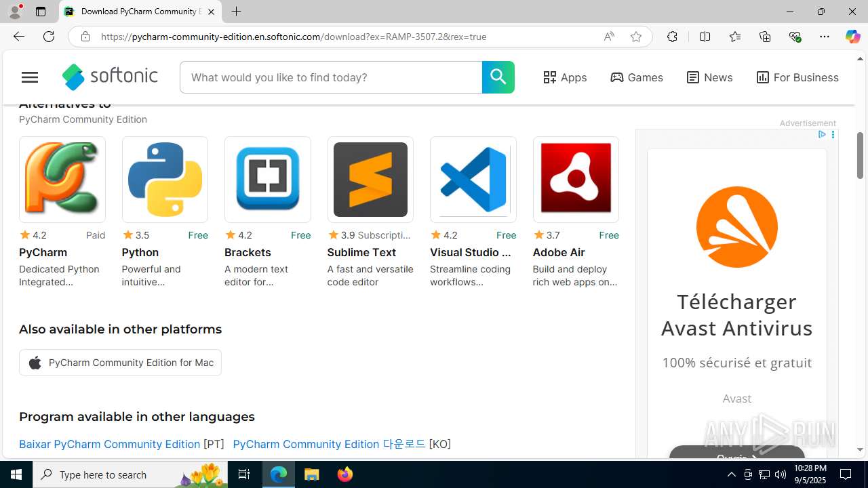Open the Softonic hamburger menu

pos(30,77)
